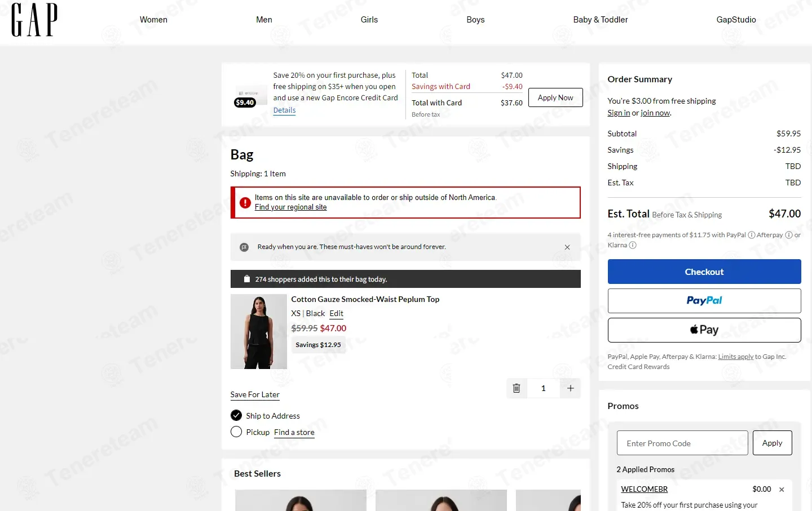812x511 pixels.
Task: Open the Women menu
Action: 153,20
